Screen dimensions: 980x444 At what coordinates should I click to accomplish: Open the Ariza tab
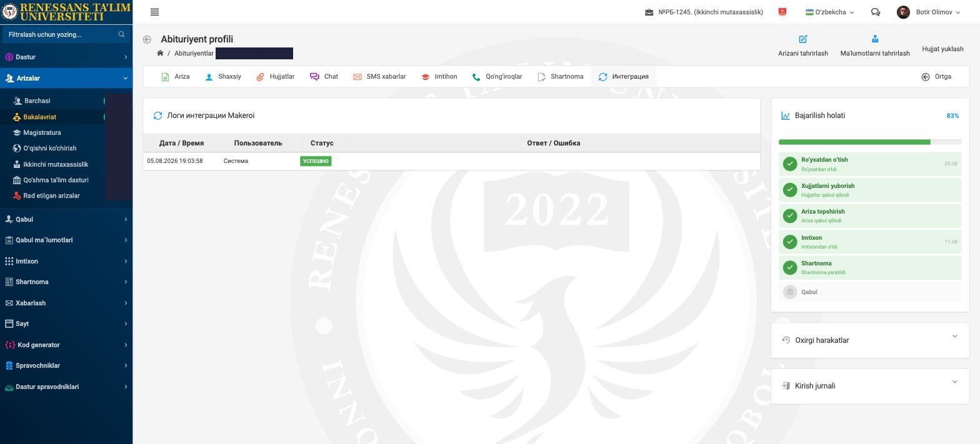click(176, 77)
